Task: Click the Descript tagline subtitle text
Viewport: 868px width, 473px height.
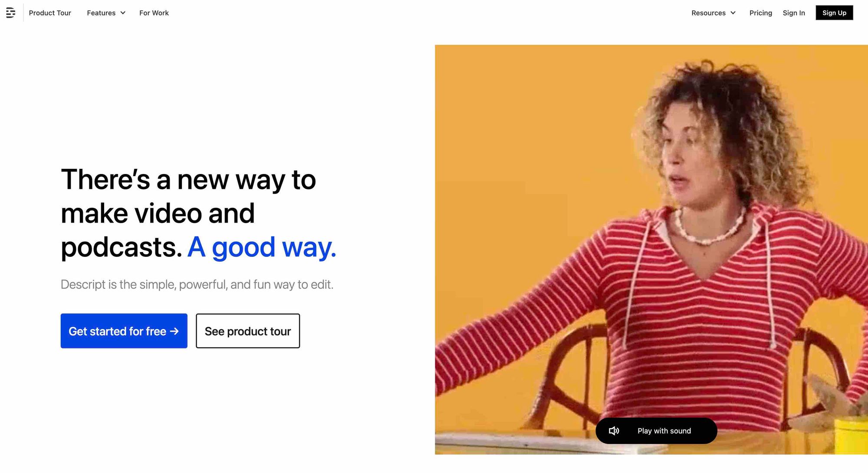Action: click(197, 285)
